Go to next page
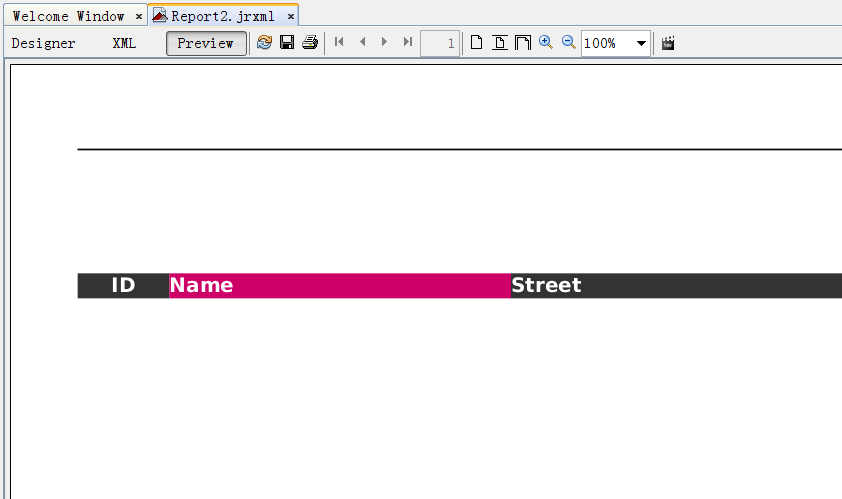This screenshot has width=842, height=499. coord(384,42)
